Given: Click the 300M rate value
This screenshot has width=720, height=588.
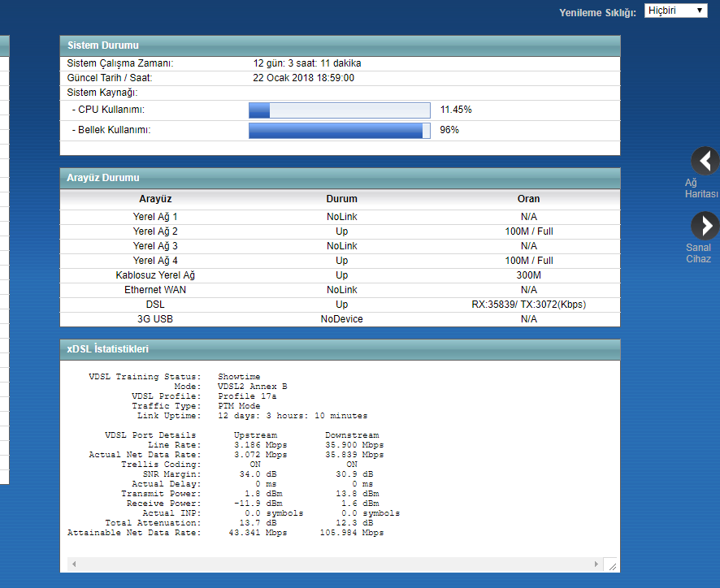Looking at the screenshot, I should [528, 275].
